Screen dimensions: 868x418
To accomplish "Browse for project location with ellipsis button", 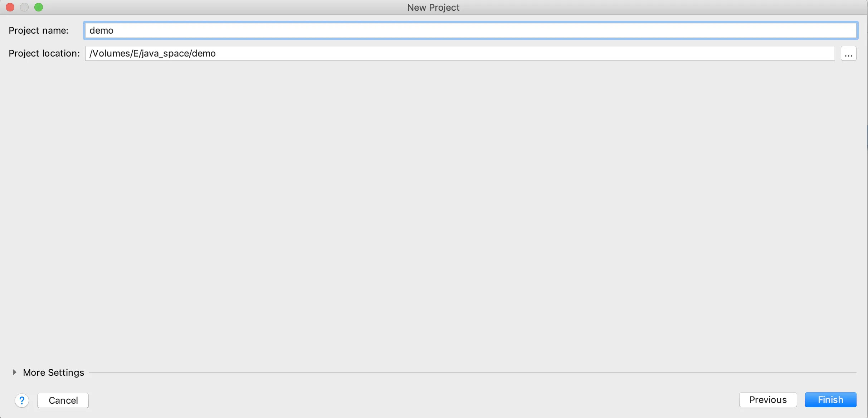I will (848, 53).
